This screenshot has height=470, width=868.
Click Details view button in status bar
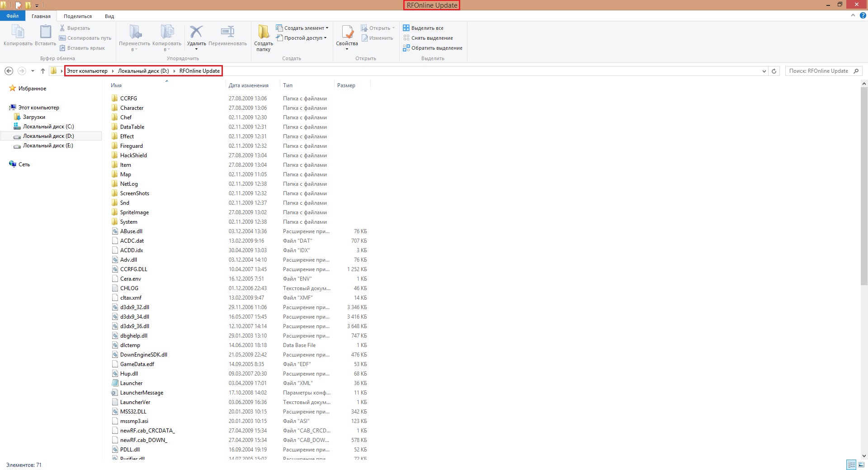click(x=851, y=465)
